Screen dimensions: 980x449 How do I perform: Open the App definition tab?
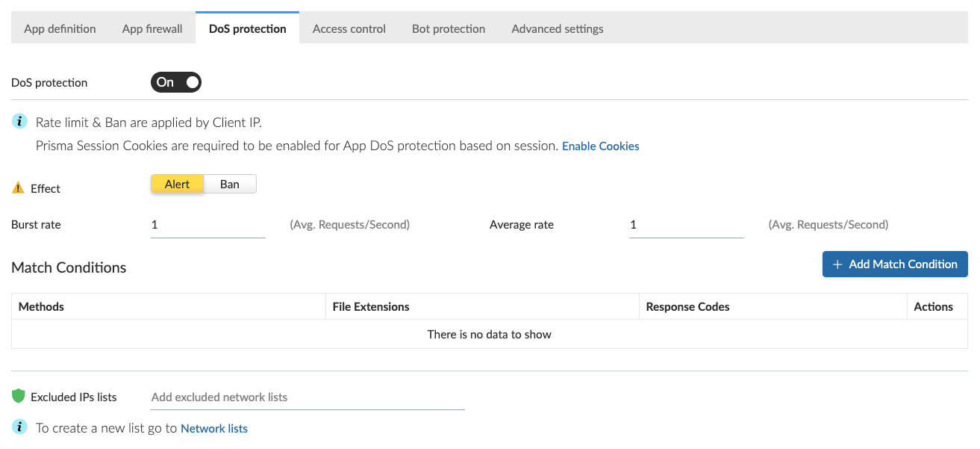(60, 28)
